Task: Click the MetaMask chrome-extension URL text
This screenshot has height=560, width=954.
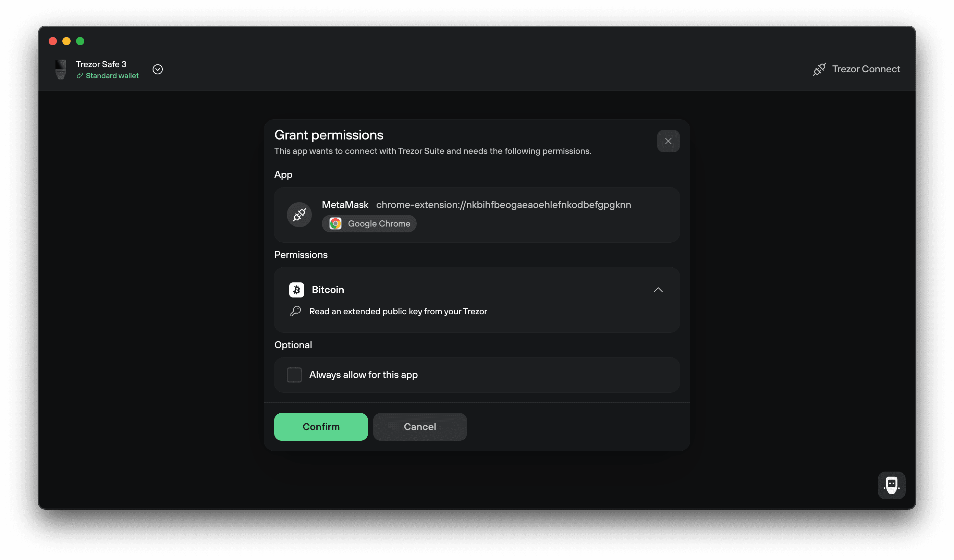Action: pyautogui.click(x=503, y=205)
